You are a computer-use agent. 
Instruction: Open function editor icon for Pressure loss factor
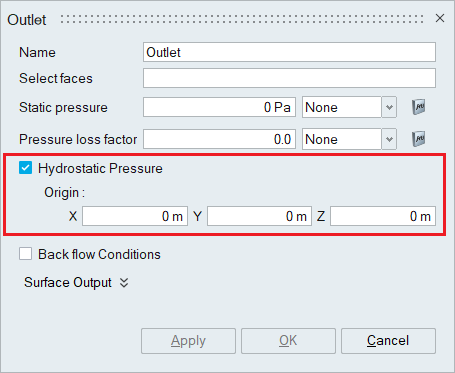[x=419, y=139]
